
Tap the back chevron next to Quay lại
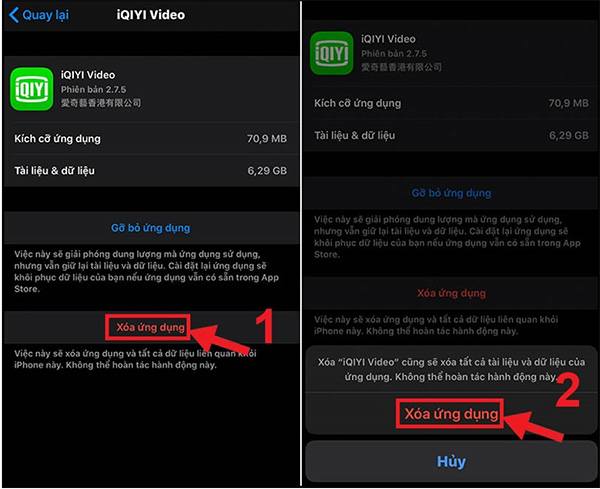(x=13, y=15)
